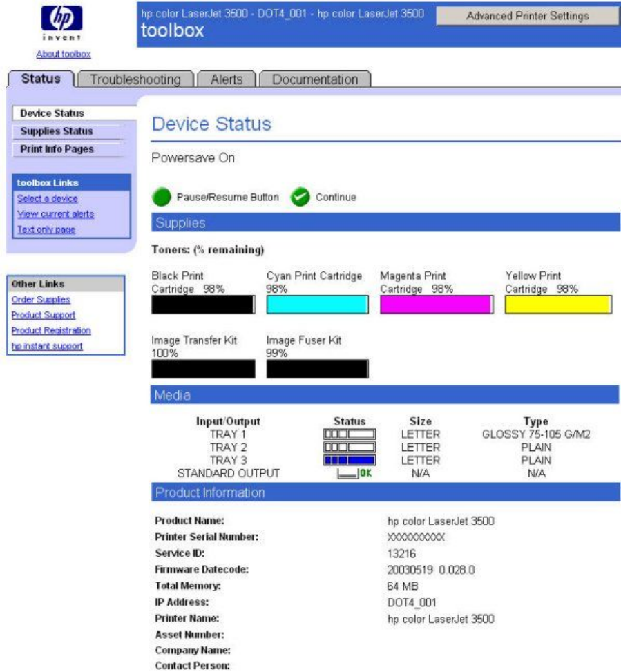Click the Yellow Print Cartridge level bar
This screenshot has height=672, width=621.
558,305
